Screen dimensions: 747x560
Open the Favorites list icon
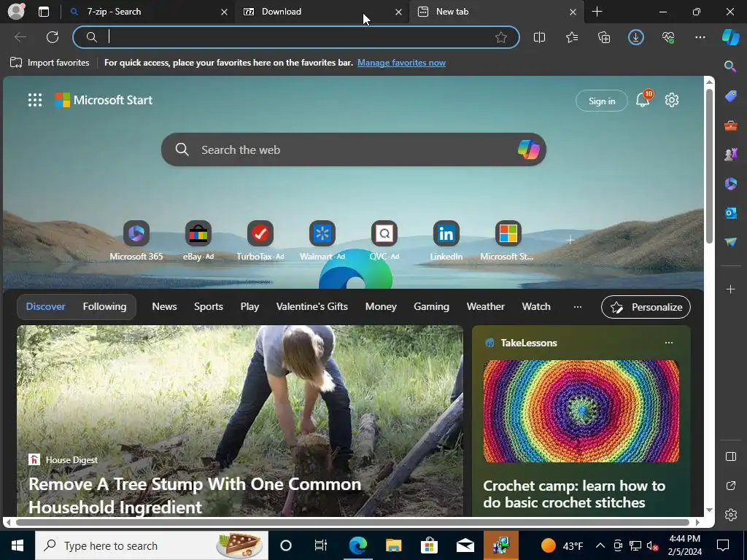tap(572, 37)
